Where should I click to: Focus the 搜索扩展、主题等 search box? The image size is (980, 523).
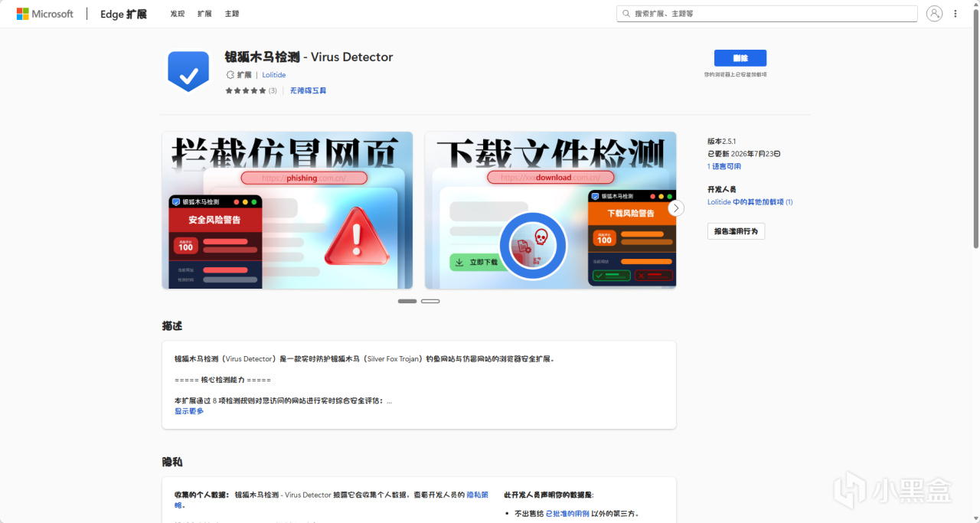pyautogui.click(x=766, y=14)
